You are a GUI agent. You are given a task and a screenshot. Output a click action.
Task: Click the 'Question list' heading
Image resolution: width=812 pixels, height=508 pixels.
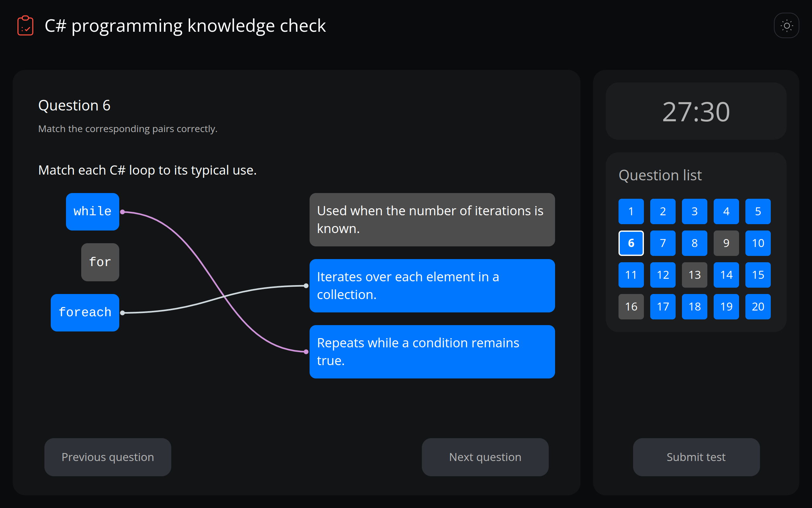(x=660, y=175)
